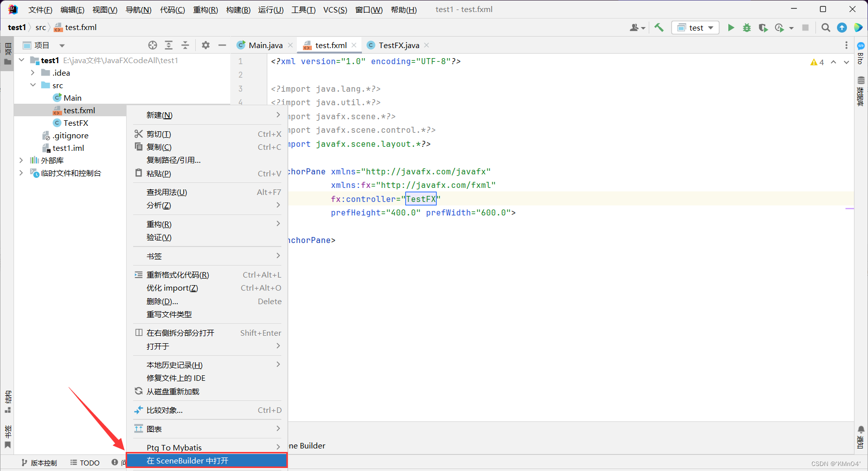
Task: Select Open in SceneBuilder menu entry
Action: click(x=207, y=460)
